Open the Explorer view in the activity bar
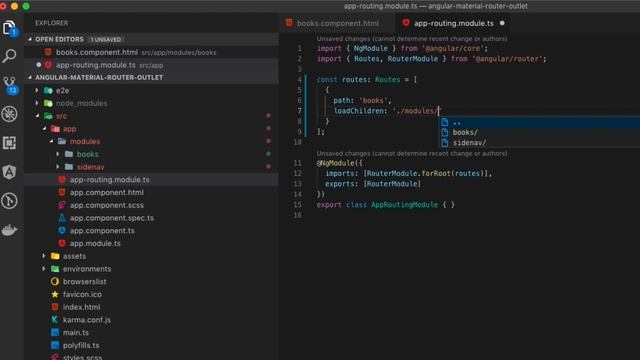 (x=9, y=28)
